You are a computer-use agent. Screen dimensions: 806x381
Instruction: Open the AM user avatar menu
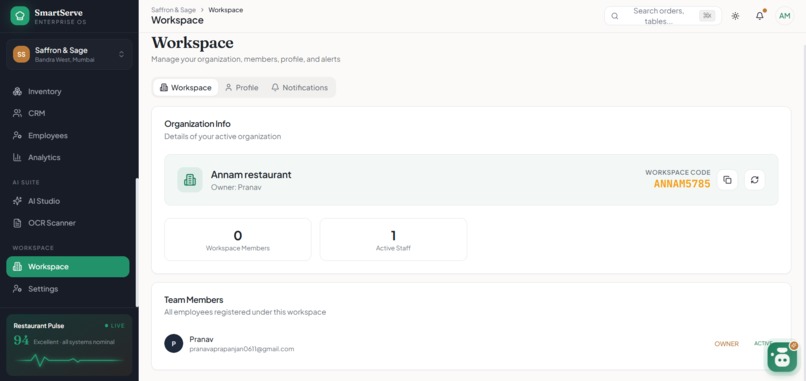point(784,16)
